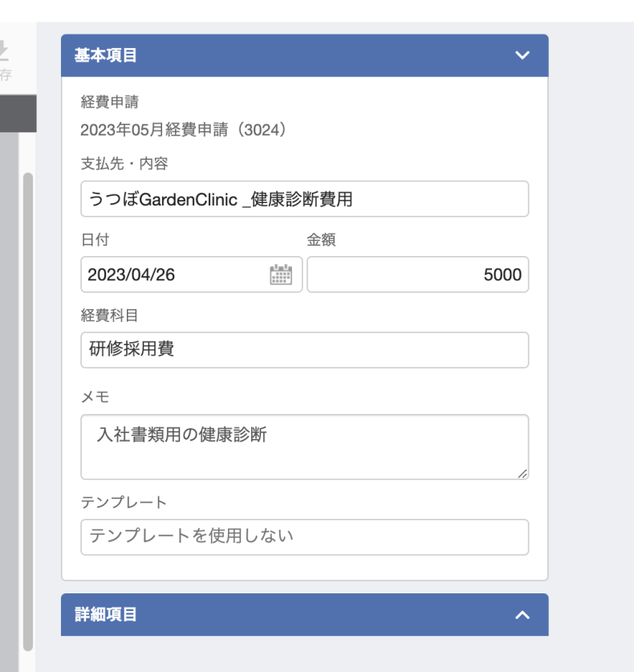Open the 経費科目 category field dropdown
This screenshot has height=672, width=634.
[x=304, y=349]
